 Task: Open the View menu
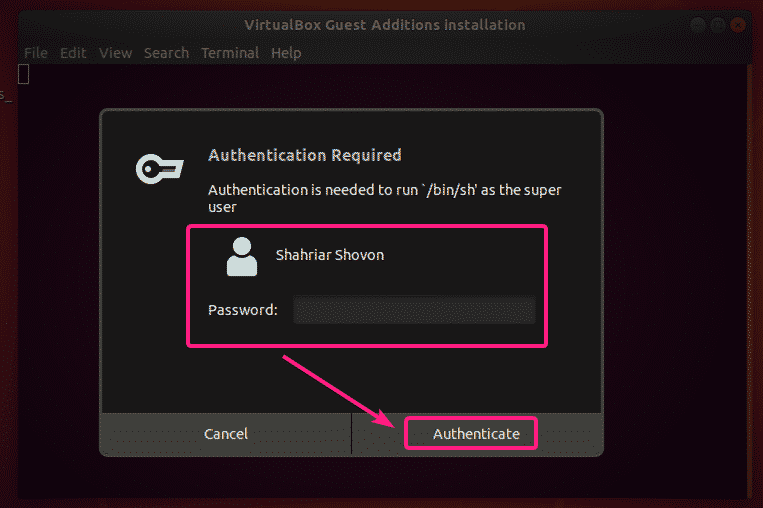click(x=115, y=53)
